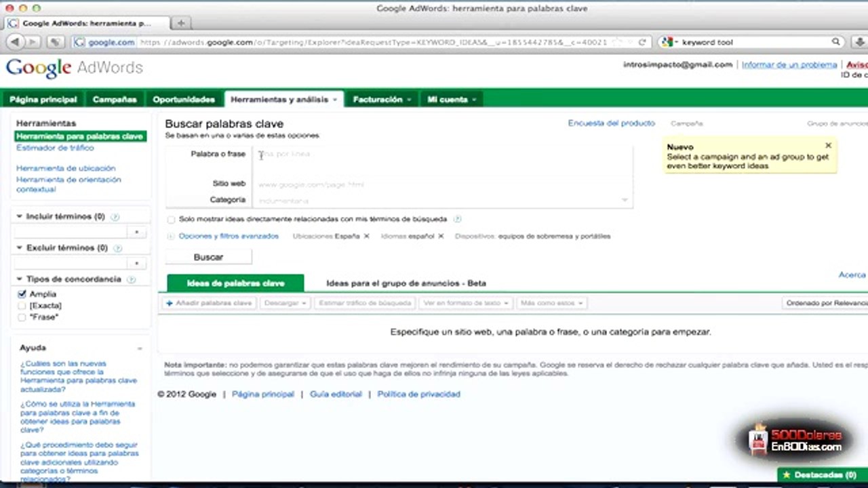This screenshot has height=488, width=868.
Task: Open Destacadas (0) bar
Action: (x=823, y=475)
